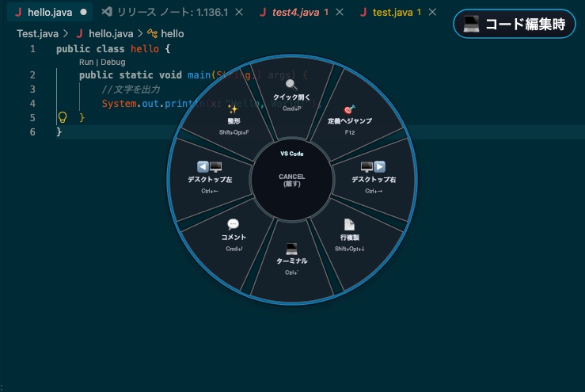The image size is (585, 392).
Task: Click the Run code lens link
Action: [x=86, y=62]
